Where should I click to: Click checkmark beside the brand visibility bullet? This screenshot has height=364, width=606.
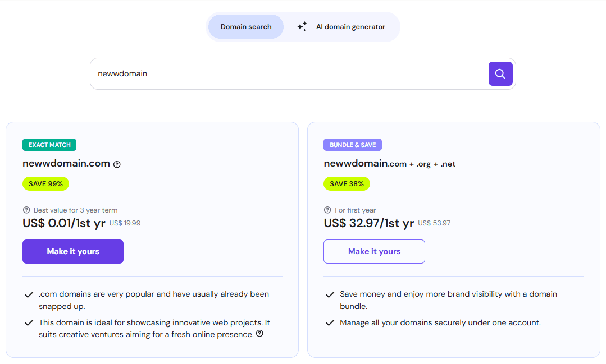[330, 293]
